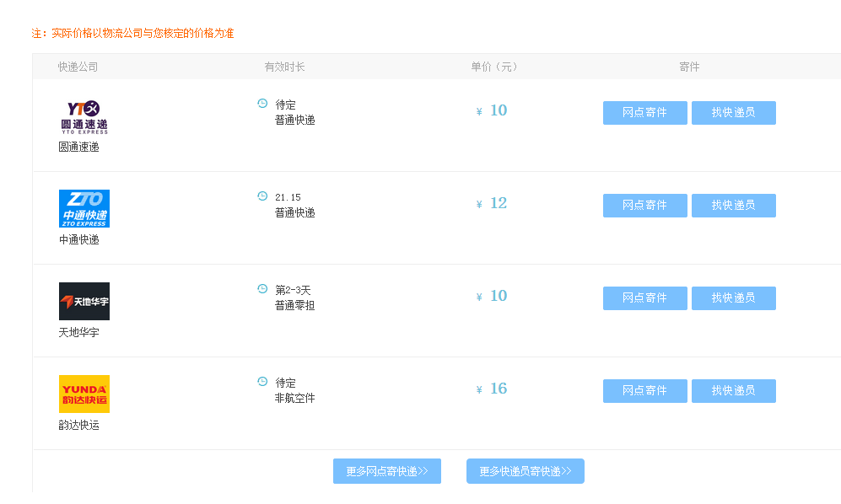Expand 更多快递员寄快递 list
The width and height of the screenshot is (841, 504).
pyautogui.click(x=525, y=471)
